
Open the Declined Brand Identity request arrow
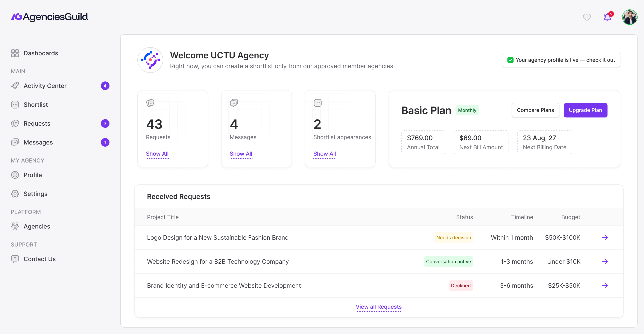point(605,286)
